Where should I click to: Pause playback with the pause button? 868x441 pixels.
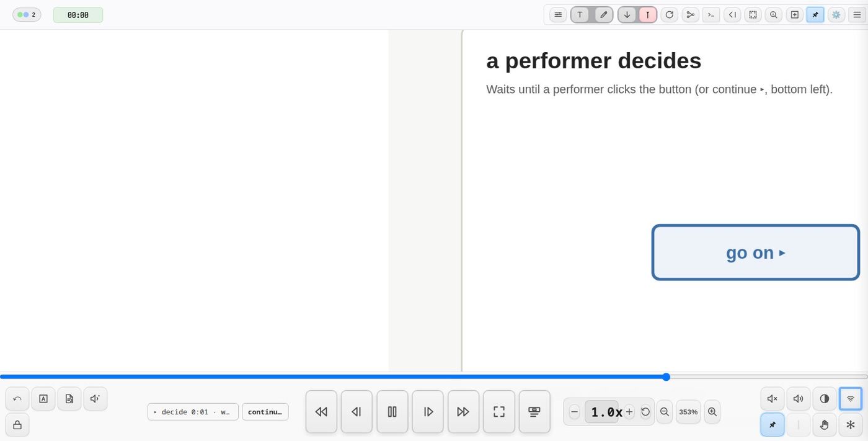tap(392, 411)
